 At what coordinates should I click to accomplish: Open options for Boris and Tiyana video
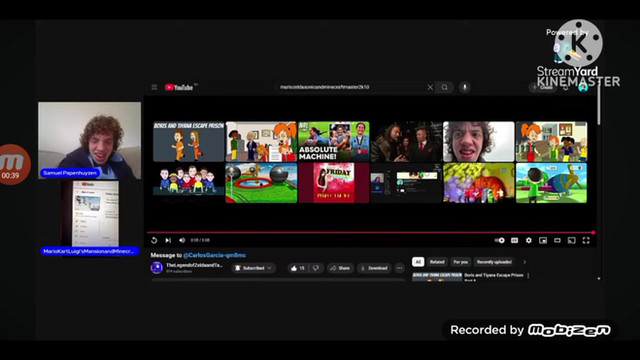(528, 276)
